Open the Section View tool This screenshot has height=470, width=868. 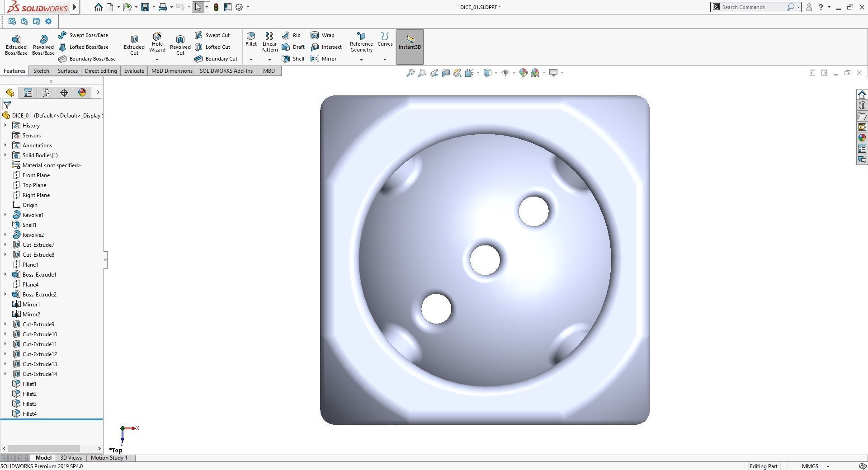click(x=446, y=73)
